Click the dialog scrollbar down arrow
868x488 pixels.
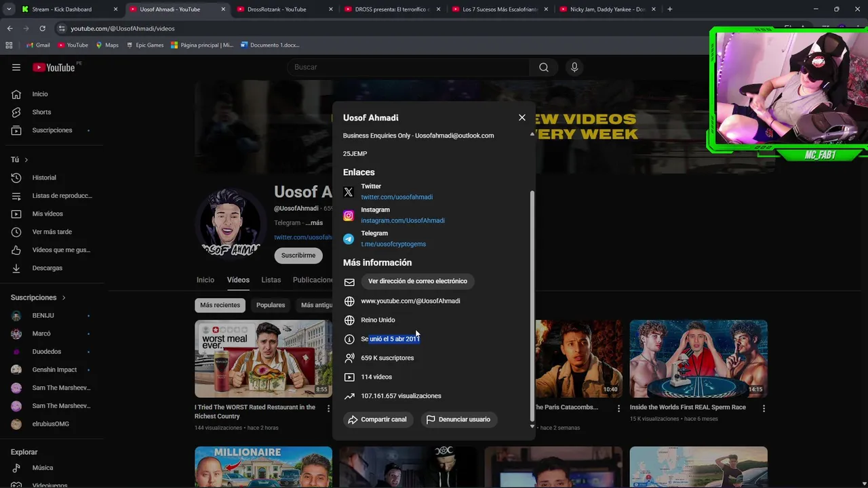(x=532, y=426)
